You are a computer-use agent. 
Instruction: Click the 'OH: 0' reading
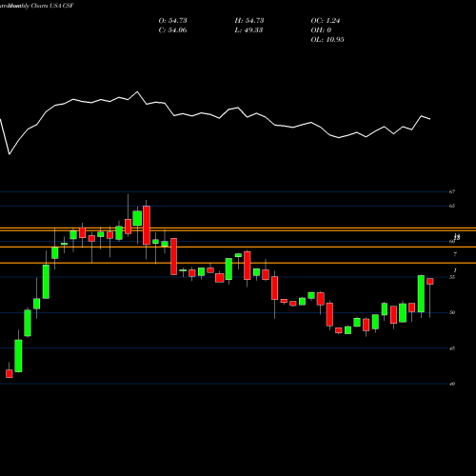tap(321, 30)
